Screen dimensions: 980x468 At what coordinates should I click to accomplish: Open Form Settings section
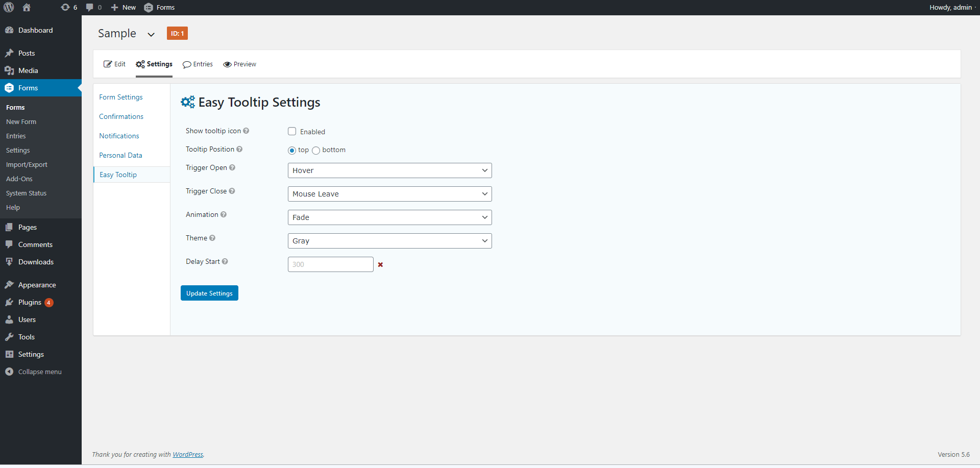121,97
